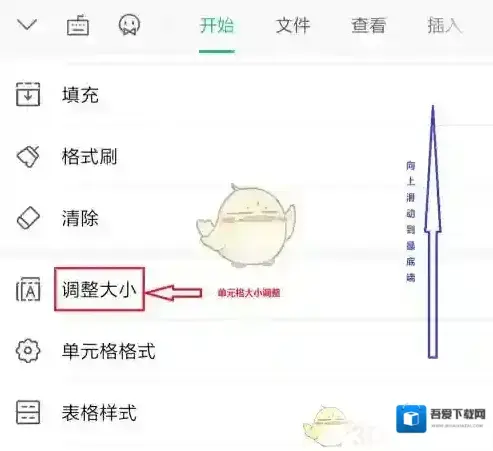The image size is (493, 451).
Task: Open the 文件 tab
Action: pos(293,25)
